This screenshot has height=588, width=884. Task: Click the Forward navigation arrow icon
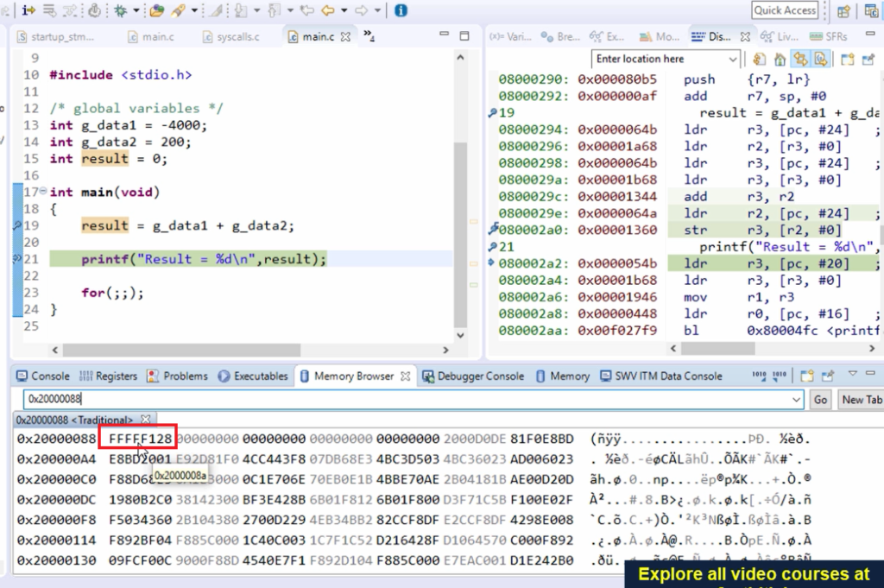point(362,10)
